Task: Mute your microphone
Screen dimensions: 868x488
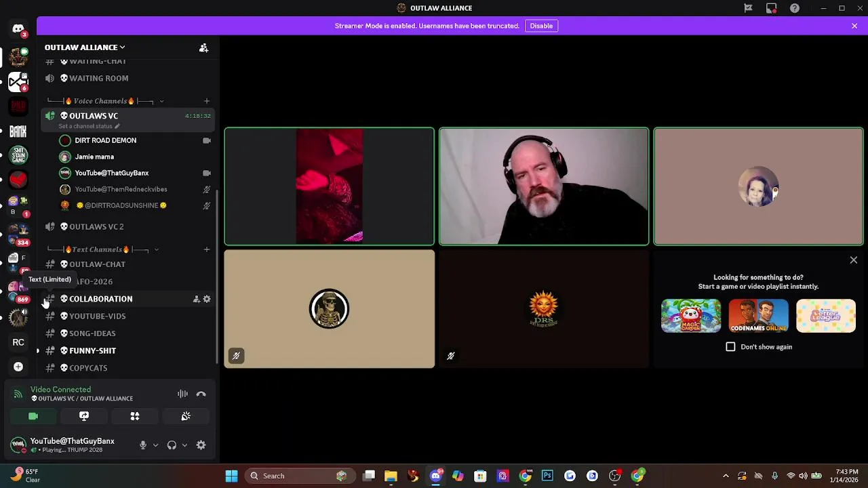Action: (142, 445)
